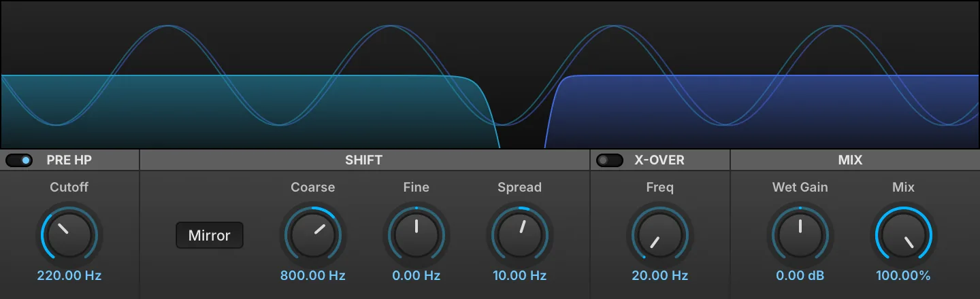Image resolution: width=980 pixels, height=299 pixels.
Task: Click the Fine shift knob
Action: coord(416,235)
